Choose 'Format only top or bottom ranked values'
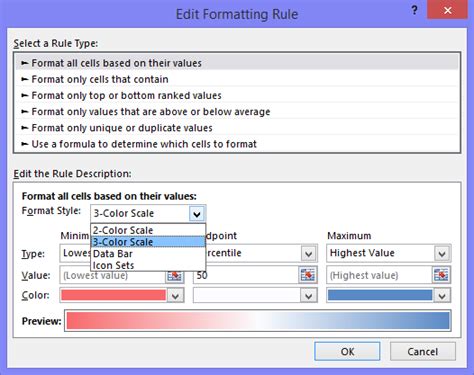The image size is (474, 375). [x=237, y=96]
